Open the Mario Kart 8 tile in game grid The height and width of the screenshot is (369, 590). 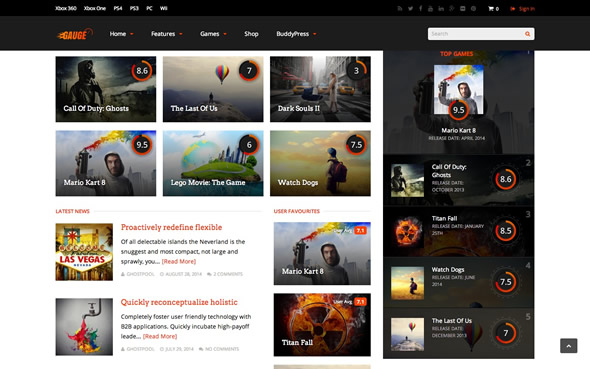pyautogui.click(x=106, y=163)
